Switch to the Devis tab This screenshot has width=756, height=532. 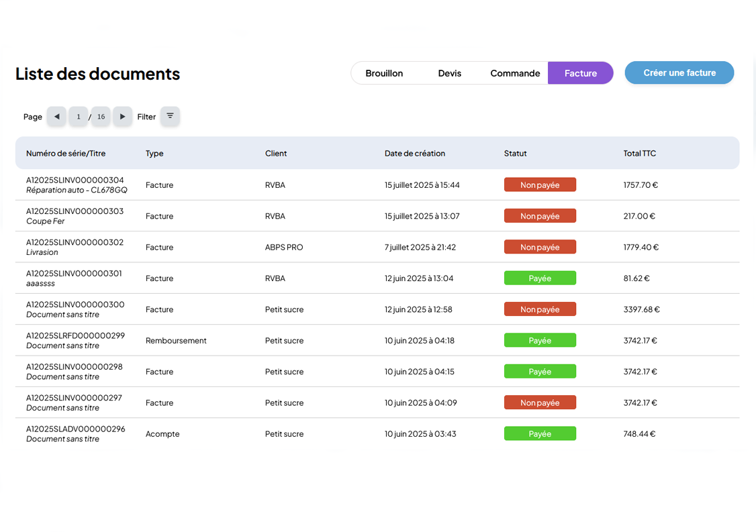click(x=449, y=73)
